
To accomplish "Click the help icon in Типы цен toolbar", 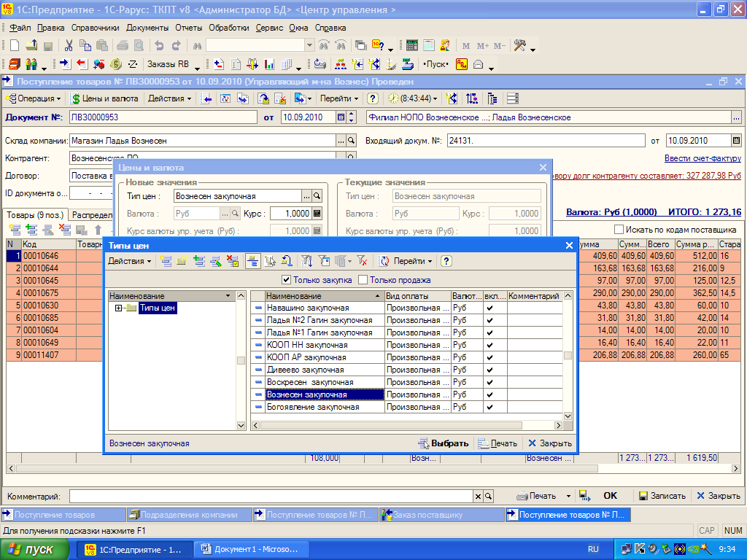I will click(x=446, y=261).
